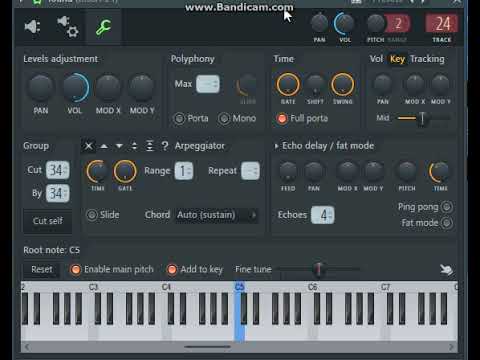Enable the Mono option
This screenshot has height=360, width=480.
coord(224,118)
